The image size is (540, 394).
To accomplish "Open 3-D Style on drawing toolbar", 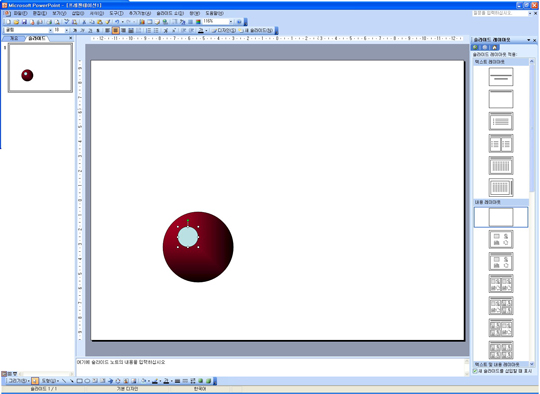I will [208, 381].
